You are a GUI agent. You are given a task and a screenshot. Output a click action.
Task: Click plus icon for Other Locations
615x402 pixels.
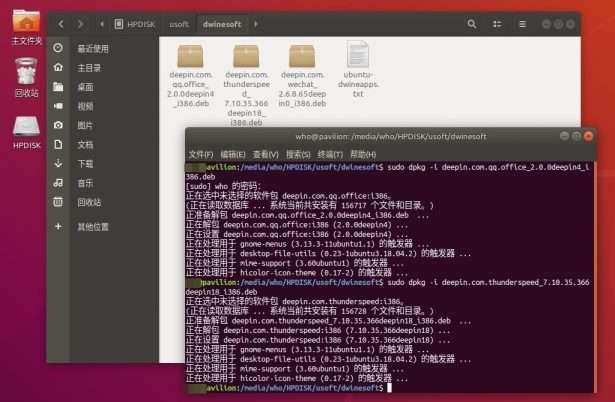pos(58,226)
